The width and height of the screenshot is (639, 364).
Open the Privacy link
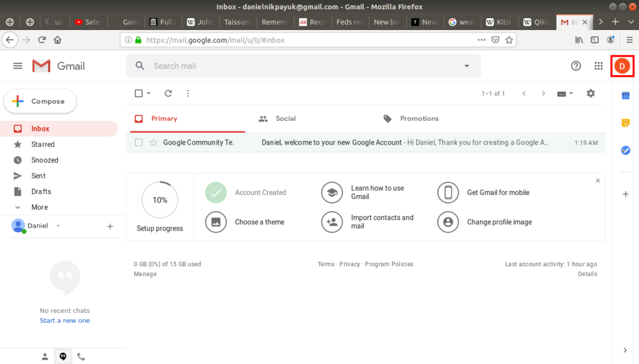tap(349, 264)
